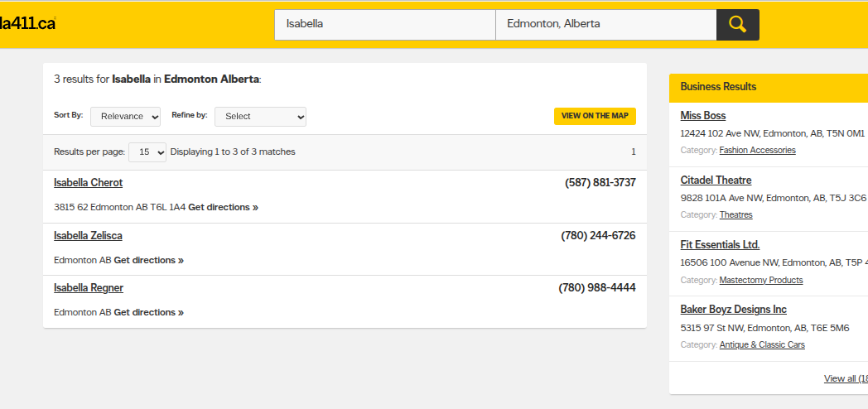This screenshot has width=868, height=409.
Task: Click address 3815 62 Edmonton AB T6L 1A4
Action: tap(119, 207)
